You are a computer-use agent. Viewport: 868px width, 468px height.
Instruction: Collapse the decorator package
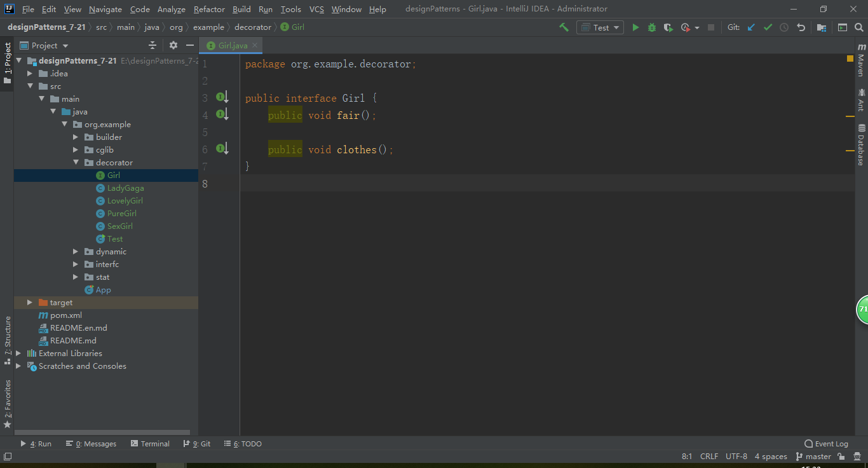[x=76, y=163]
